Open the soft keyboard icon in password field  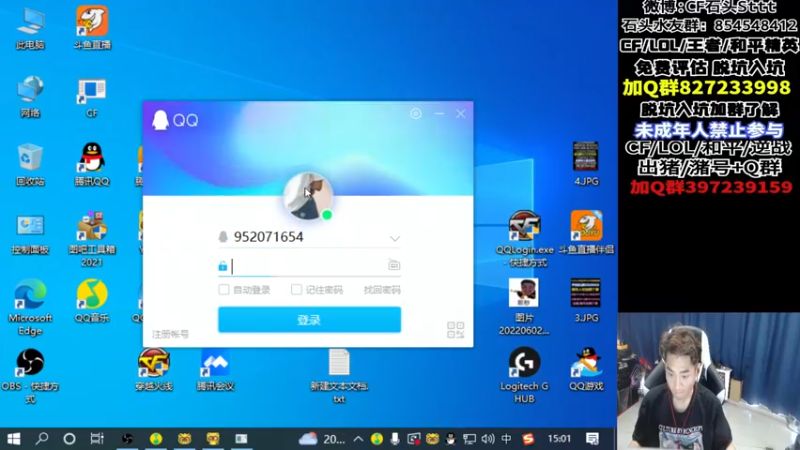tap(394, 265)
